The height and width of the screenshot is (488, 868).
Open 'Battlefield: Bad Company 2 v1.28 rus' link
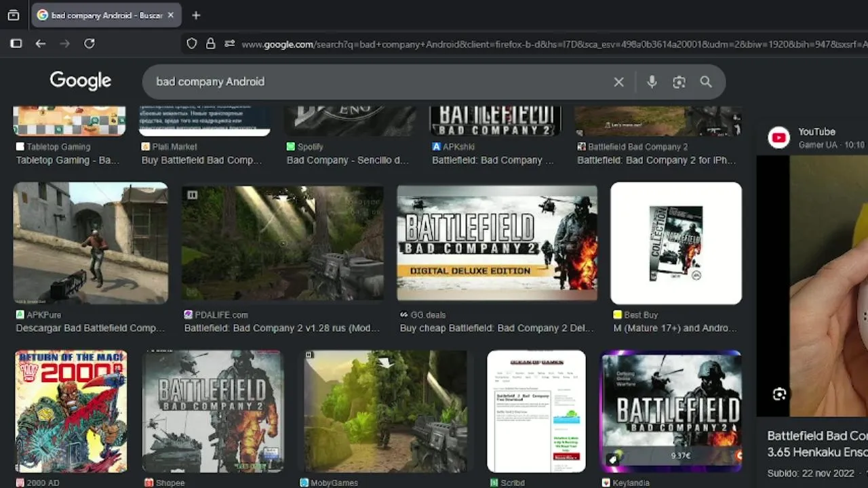point(281,328)
